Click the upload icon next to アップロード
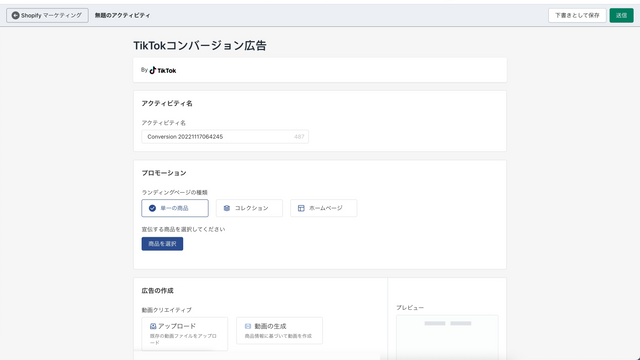 [153, 326]
